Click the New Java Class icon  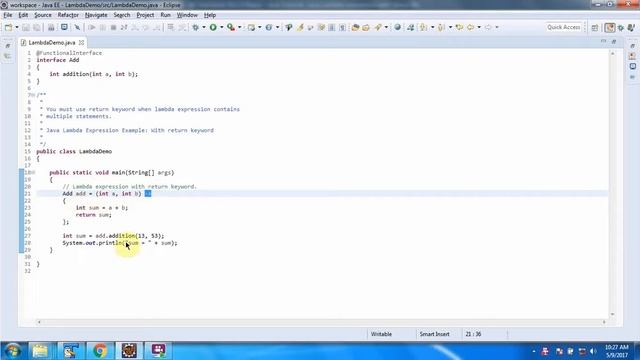pyautogui.click(x=269, y=27)
